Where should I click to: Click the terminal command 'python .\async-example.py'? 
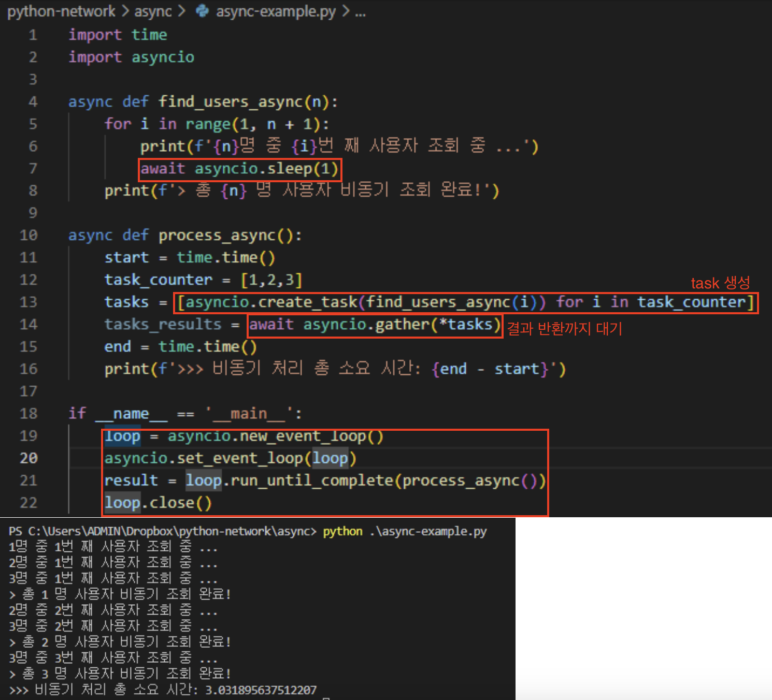pos(405,532)
